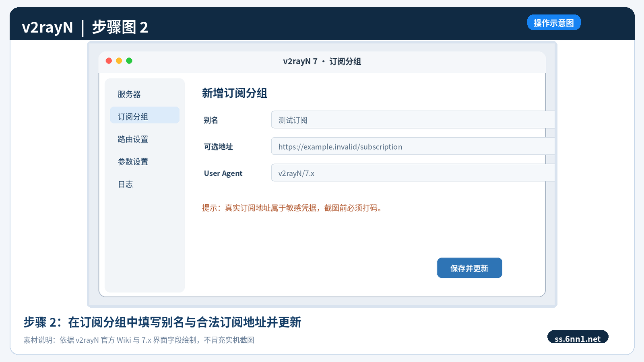Click the 步骤 2 caption line

click(162, 322)
